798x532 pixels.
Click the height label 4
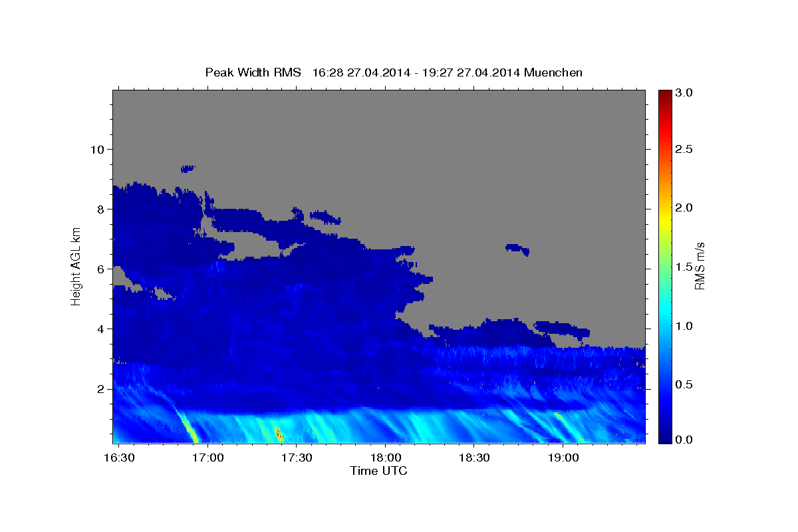(102, 329)
